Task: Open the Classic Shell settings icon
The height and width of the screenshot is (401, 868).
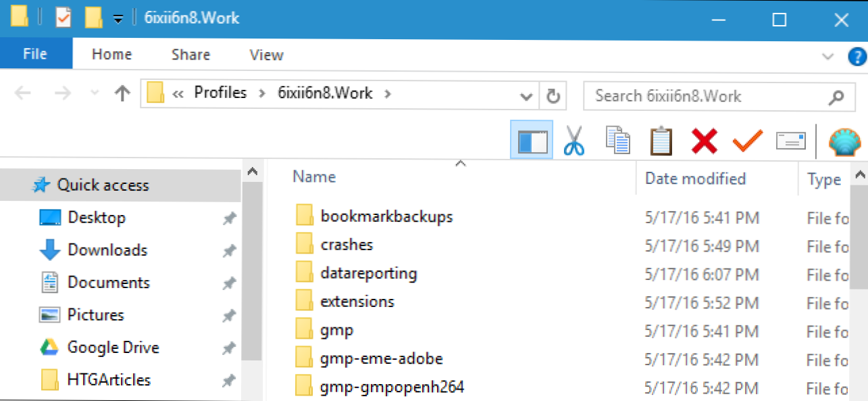Action: click(x=842, y=142)
